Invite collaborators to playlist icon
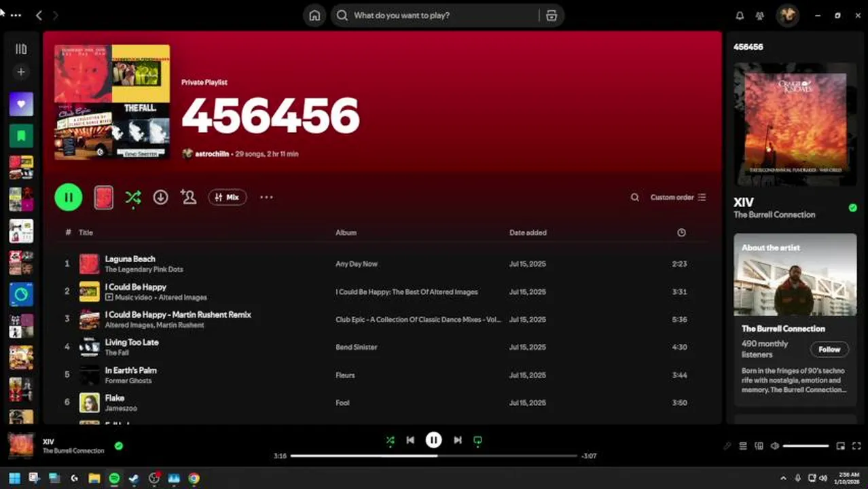 pos(188,197)
